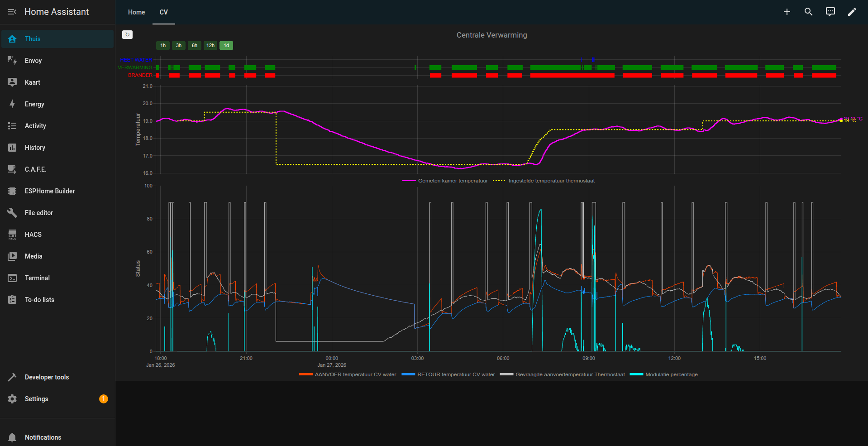Toggle AANVOER temperatuur CV water legend
The width and height of the screenshot is (868, 446).
(355, 374)
